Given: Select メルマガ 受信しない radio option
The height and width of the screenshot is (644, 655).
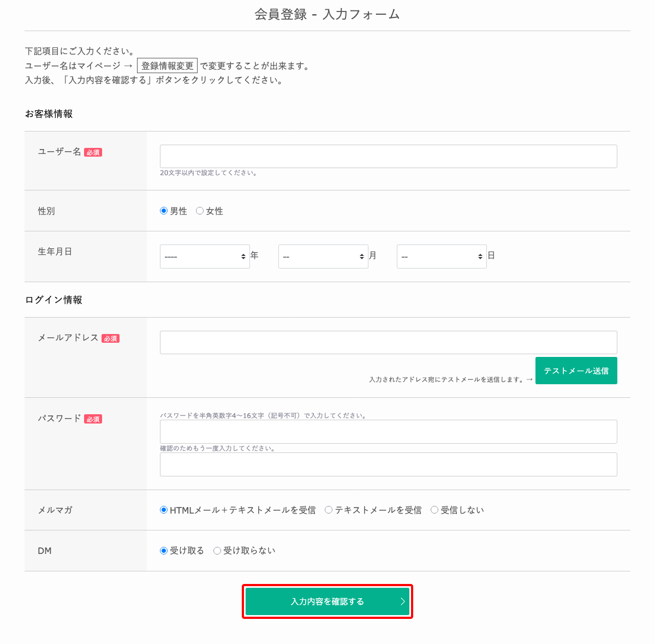Looking at the screenshot, I should coord(434,510).
